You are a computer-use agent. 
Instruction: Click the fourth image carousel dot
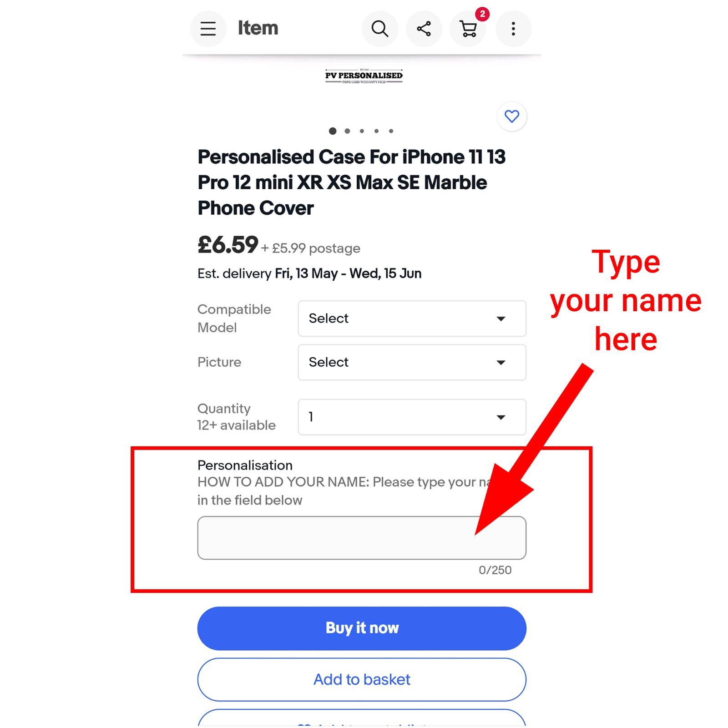coord(376,131)
